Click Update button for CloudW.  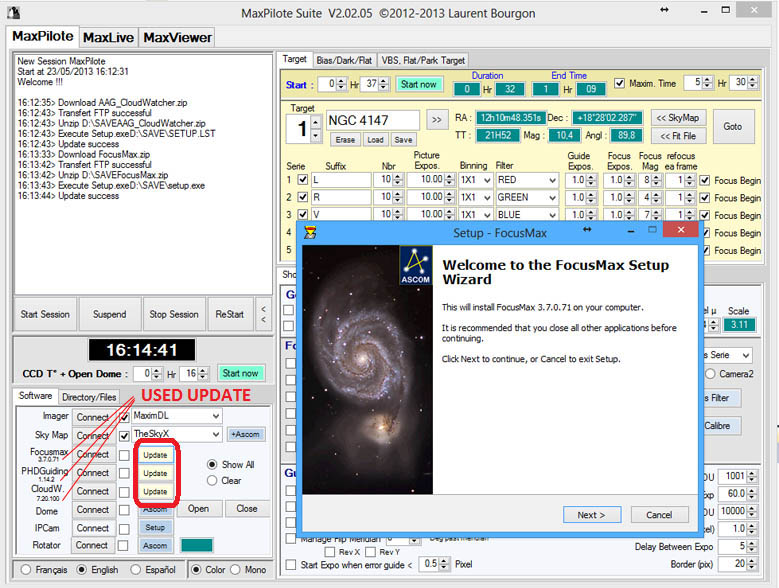[156, 491]
